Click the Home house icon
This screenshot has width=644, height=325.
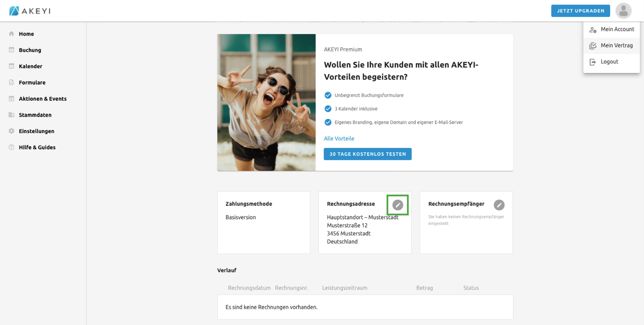point(11,34)
